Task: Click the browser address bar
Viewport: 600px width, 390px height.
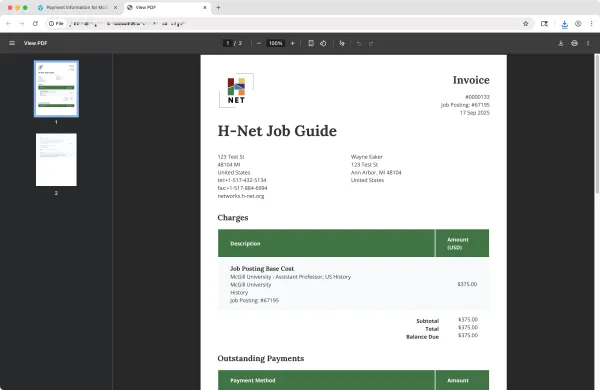Action: click(291, 24)
